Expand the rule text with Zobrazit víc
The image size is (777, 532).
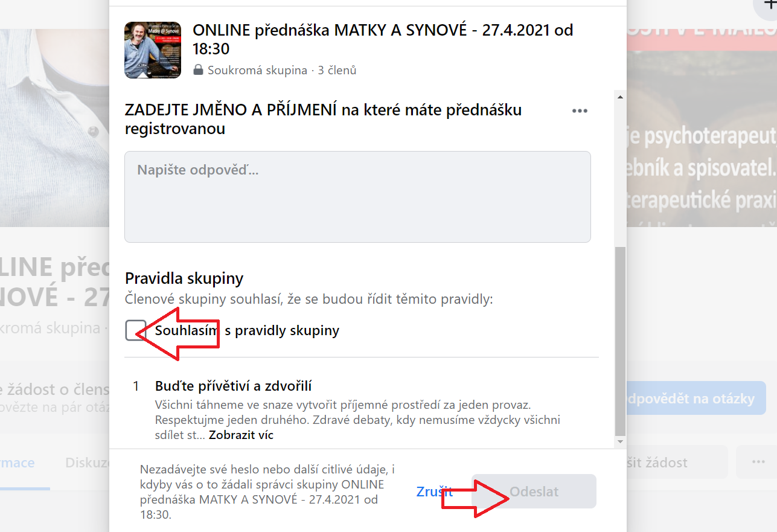point(241,435)
